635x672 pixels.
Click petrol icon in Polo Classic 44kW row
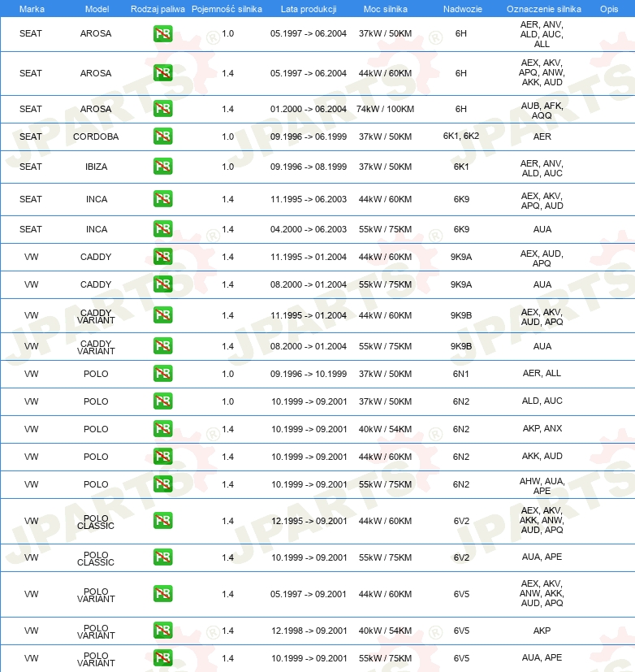162,521
